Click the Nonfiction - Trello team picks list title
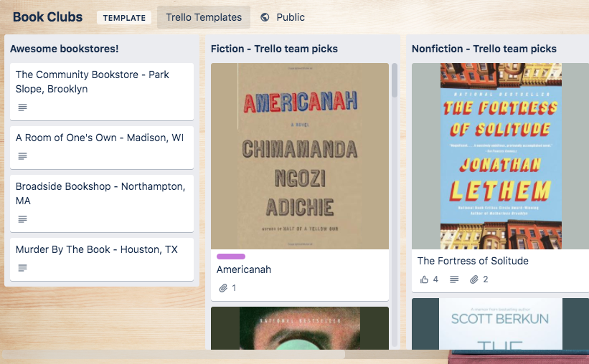The image size is (589, 364). (x=484, y=49)
